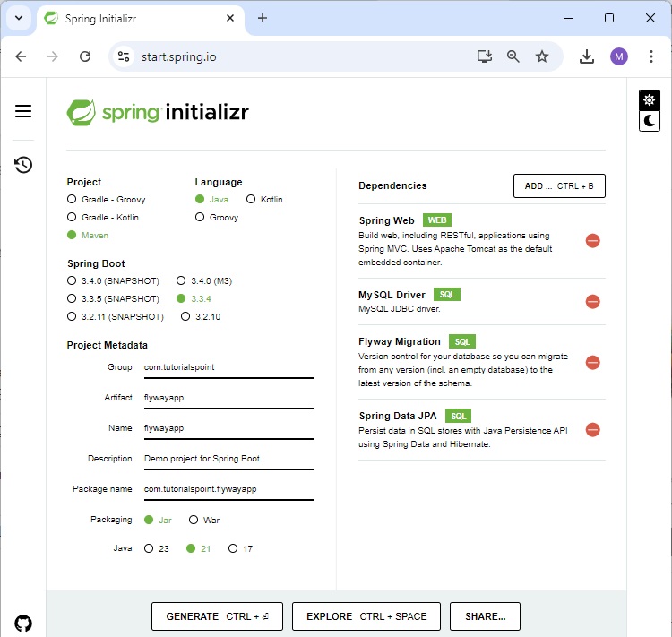The height and width of the screenshot is (637, 672).
Task: Select Gradle - Kotlin project type
Action: pyautogui.click(x=103, y=218)
